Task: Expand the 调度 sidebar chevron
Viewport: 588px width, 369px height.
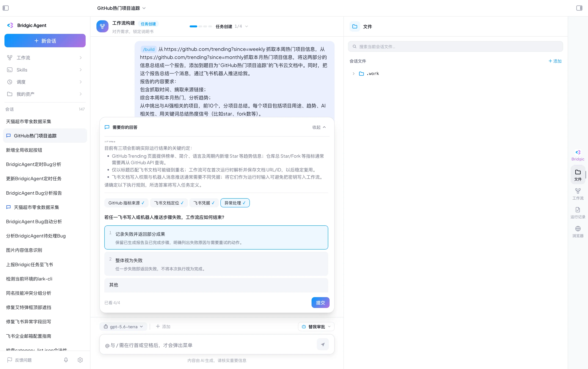Action: (x=80, y=82)
